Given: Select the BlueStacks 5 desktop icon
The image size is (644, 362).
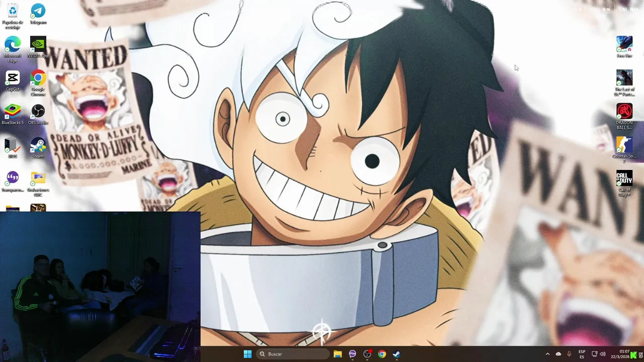Looking at the screenshot, I should (x=13, y=114).
